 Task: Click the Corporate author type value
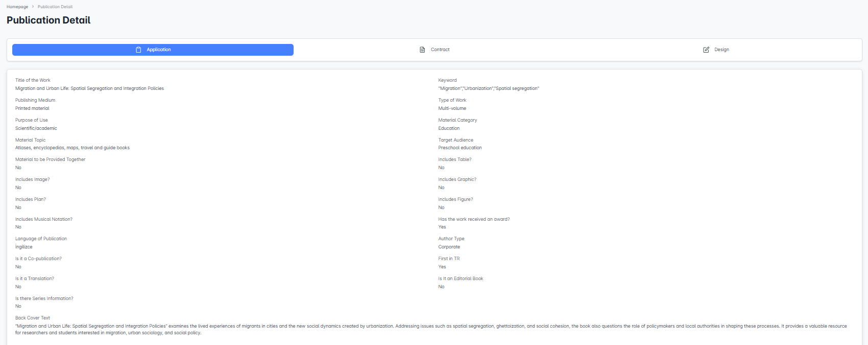[449, 247]
